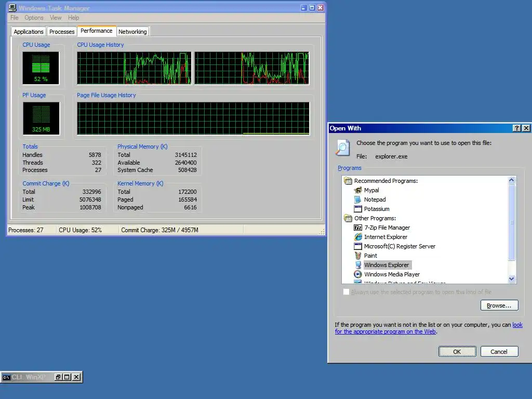Click the Mypal program icon
This screenshot has width=532, height=399.
pos(358,190)
